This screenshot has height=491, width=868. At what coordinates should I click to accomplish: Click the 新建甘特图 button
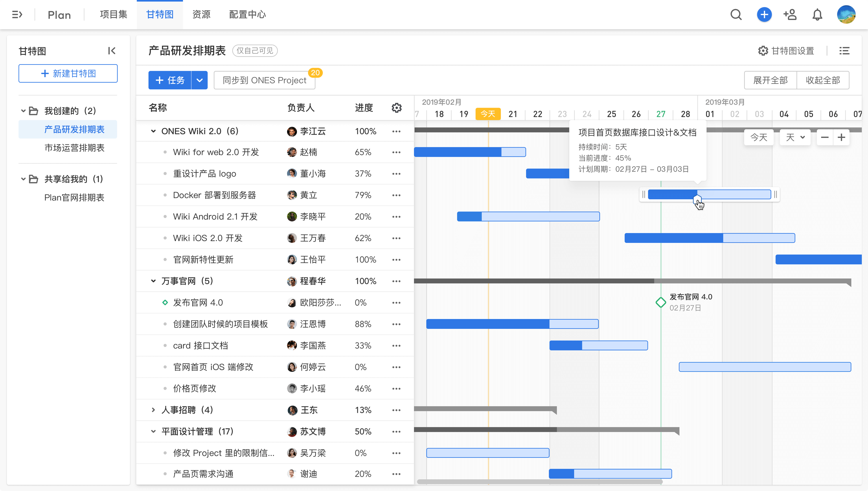[68, 73]
